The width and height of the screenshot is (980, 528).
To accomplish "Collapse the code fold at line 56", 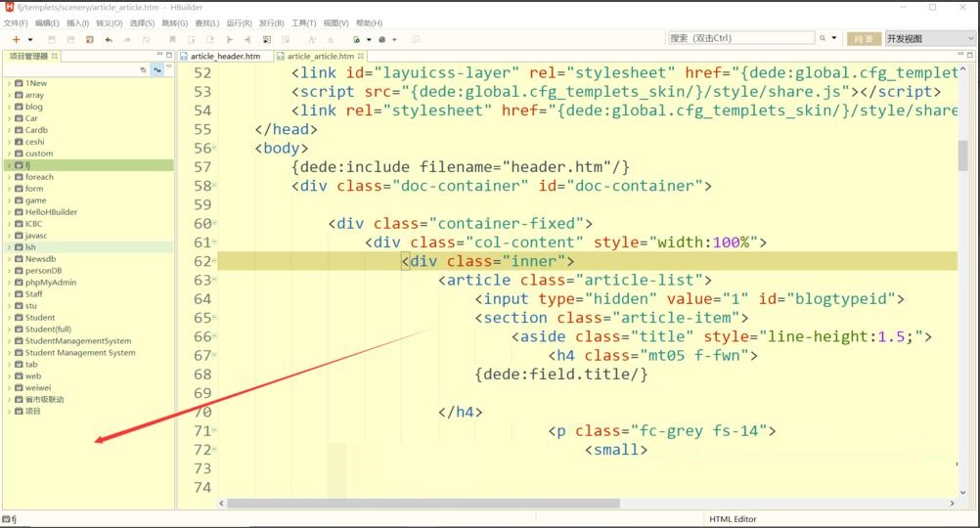I will pyautogui.click(x=214, y=149).
